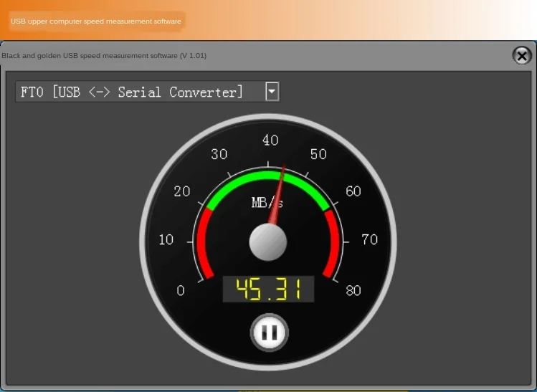The image size is (537, 392).
Task: Click the window title bar text
Action: [x=104, y=55]
